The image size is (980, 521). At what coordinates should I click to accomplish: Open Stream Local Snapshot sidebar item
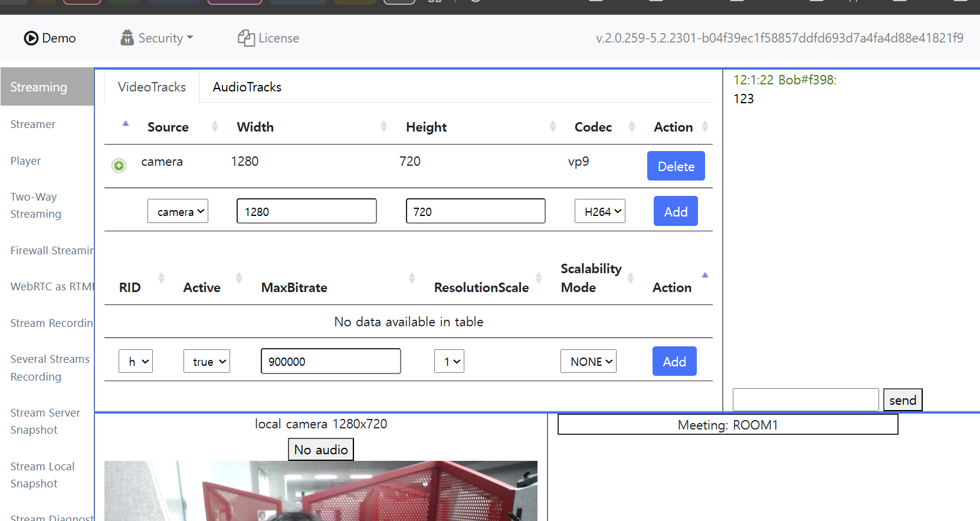point(42,475)
